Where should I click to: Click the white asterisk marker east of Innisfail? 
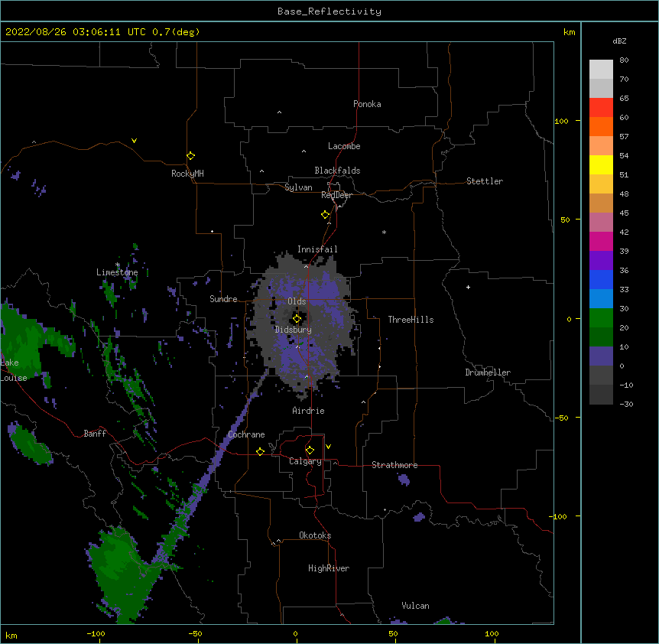click(x=384, y=232)
